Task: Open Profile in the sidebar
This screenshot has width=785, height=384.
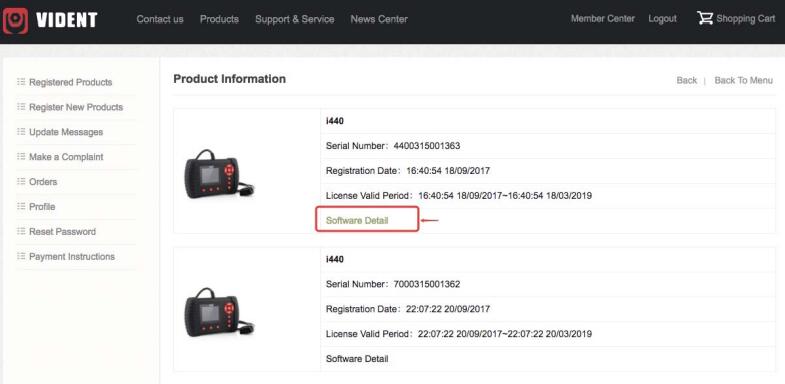Action: pos(42,207)
